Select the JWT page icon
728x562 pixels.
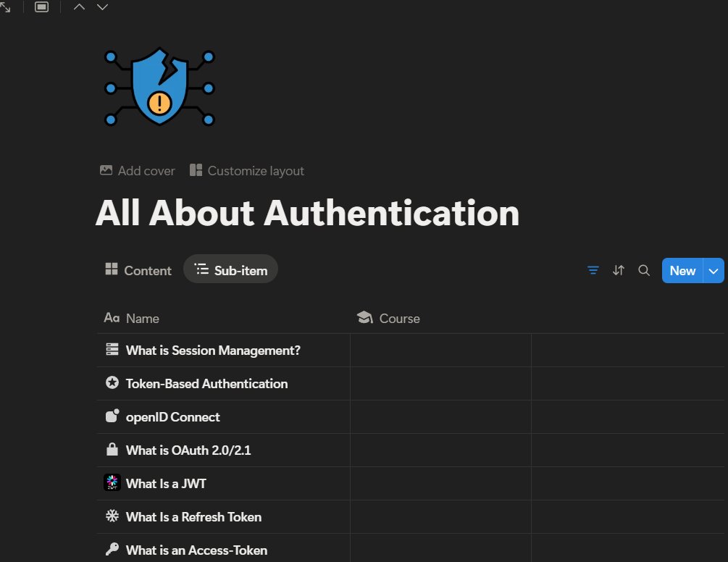(112, 482)
